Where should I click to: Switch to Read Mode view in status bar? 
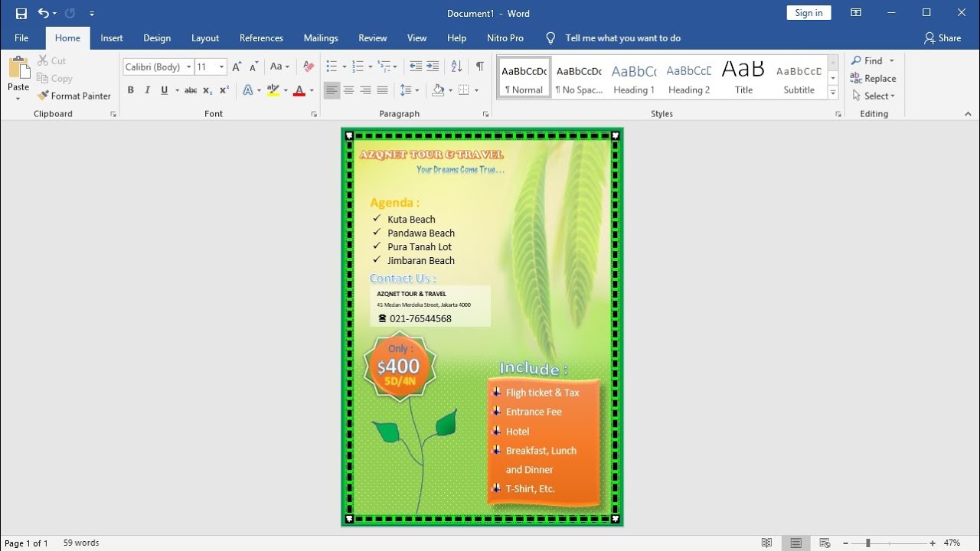coord(767,543)
